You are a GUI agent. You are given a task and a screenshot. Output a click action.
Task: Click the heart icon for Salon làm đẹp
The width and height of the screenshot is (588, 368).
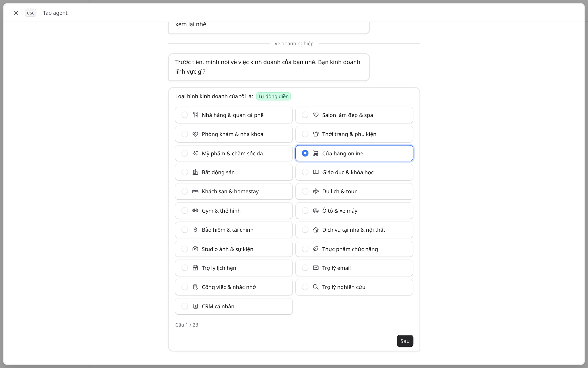tap(316, 115)
